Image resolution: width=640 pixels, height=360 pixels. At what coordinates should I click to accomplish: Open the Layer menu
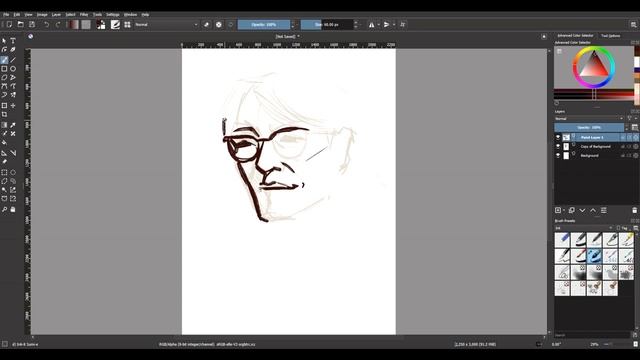(56, 15)
